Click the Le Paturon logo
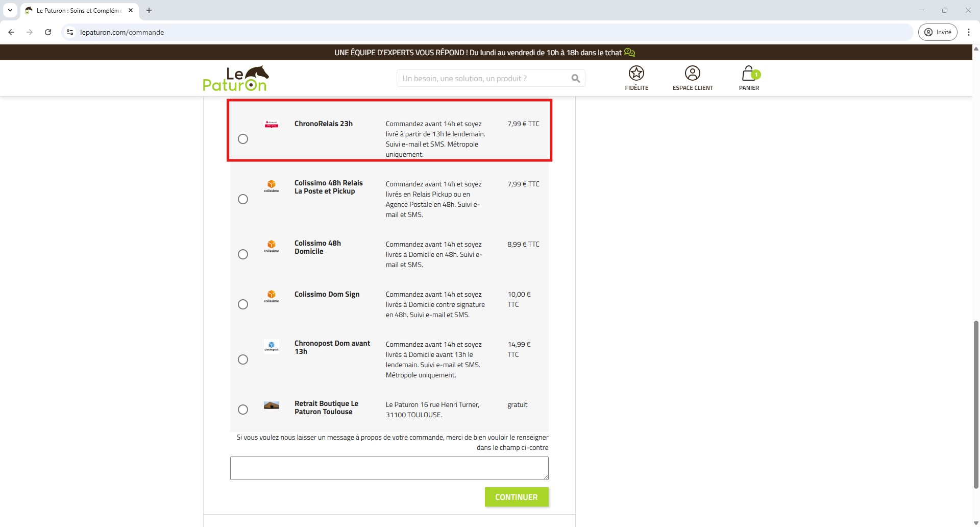This screenshot has height=527, width=980. pyautogui.click(x=235, y=79)
